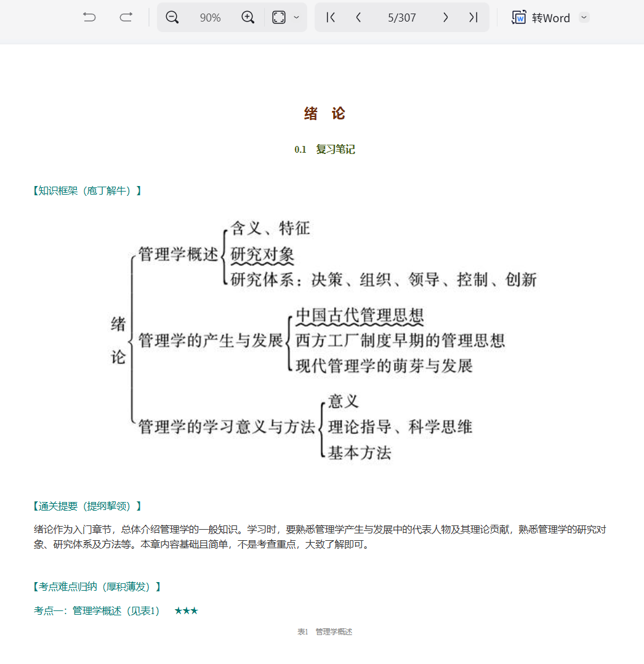Image resolution: width=644 pixels, height=664 pixels.
Task: Zoom out with the minus magnifier
Action: point(172,17)
